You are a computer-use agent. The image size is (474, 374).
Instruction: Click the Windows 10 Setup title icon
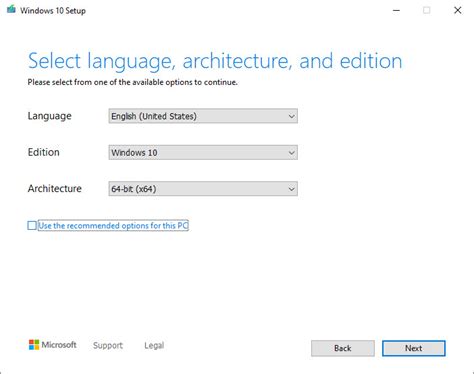pos(11,9)
